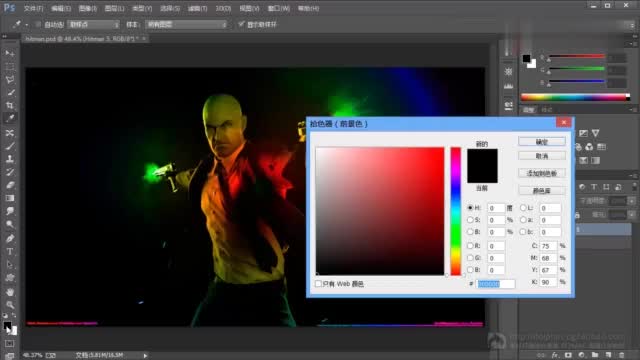Open the 滤镜(T) menu
The width and height of the screenshot is (640, 360).
(198, 8)
